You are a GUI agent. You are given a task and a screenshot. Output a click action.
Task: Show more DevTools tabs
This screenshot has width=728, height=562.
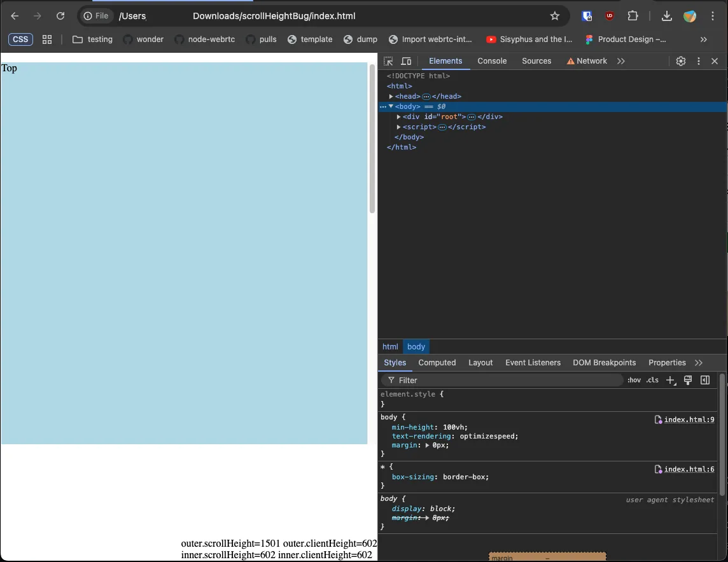[x=620, y=61]
